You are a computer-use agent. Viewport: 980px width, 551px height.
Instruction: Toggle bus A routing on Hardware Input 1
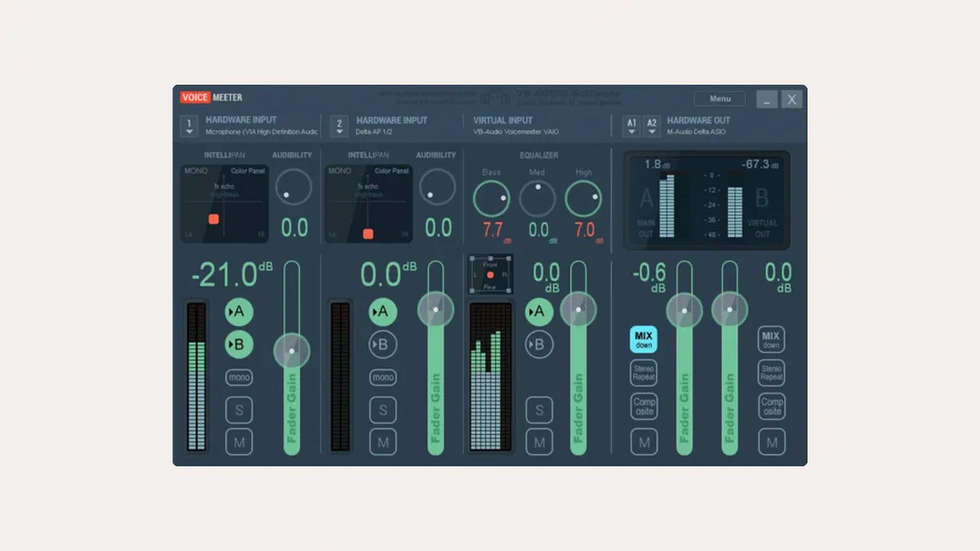[238, 311]
